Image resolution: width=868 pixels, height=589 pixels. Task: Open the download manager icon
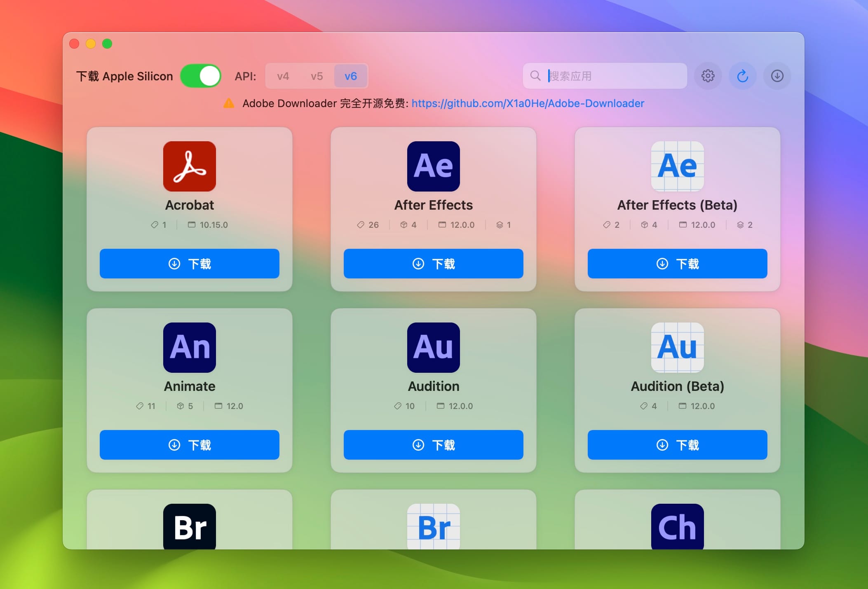pyautogui.click(x=777, y=76)
